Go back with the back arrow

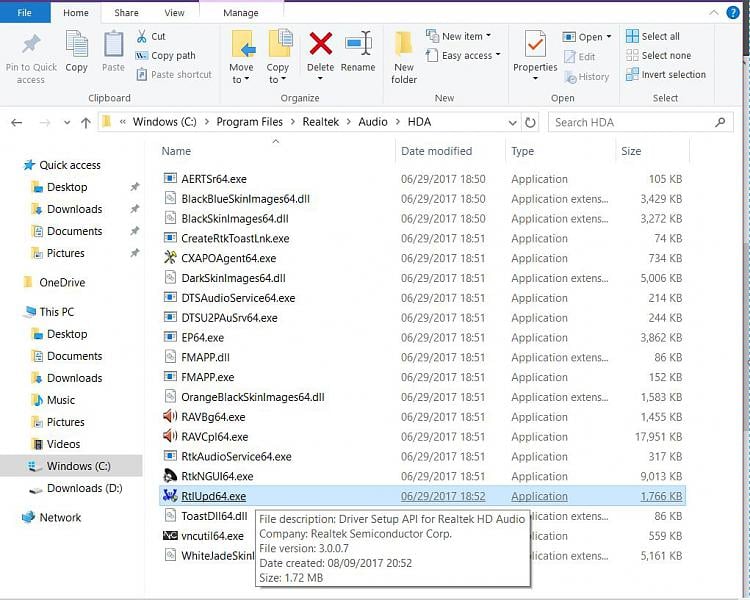pos(17,123)
